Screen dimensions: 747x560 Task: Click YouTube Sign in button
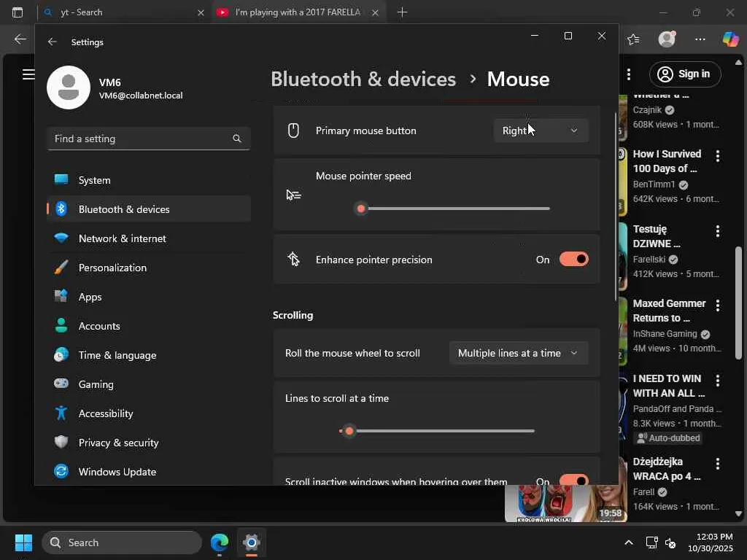coord(685,74)
